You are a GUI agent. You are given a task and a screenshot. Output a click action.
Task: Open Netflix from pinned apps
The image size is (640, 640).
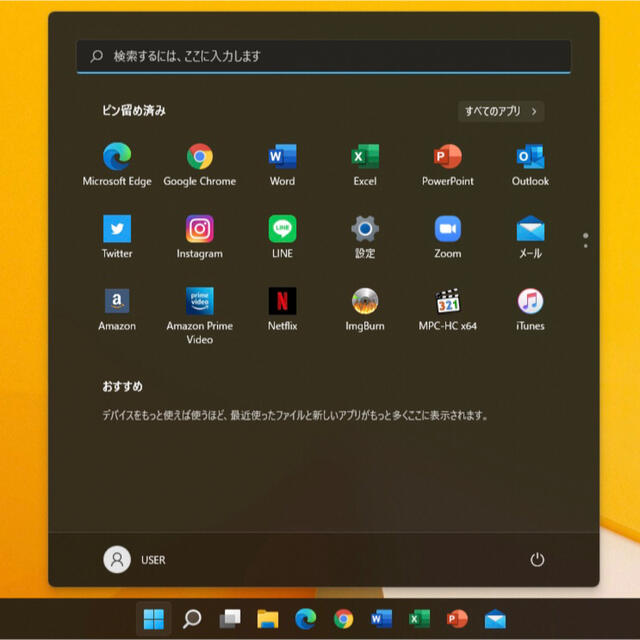click(x=282, y=309)
